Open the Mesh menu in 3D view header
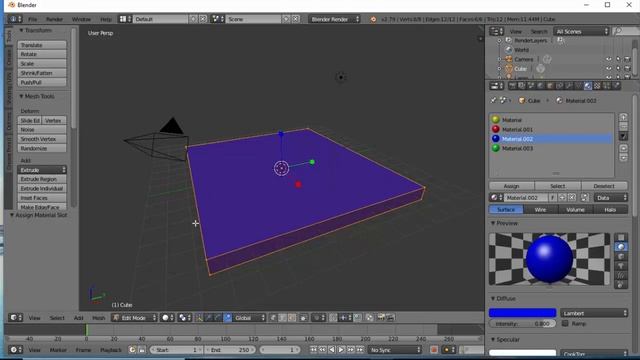 [x=98, y=318]
